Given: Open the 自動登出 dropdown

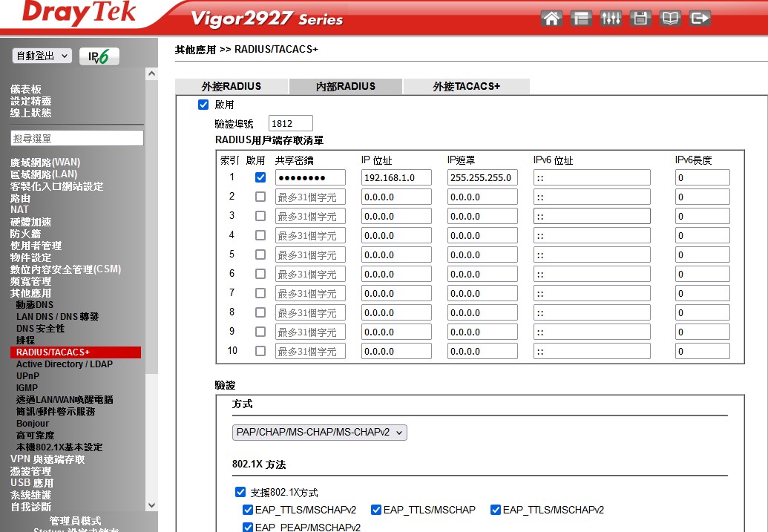Looking at the screenshot, I should (42, 56).
